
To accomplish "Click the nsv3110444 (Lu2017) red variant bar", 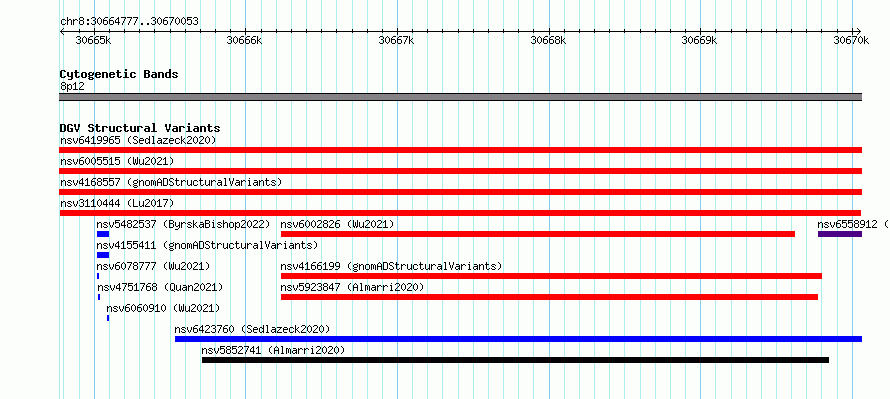I will (x=460, y=213).
